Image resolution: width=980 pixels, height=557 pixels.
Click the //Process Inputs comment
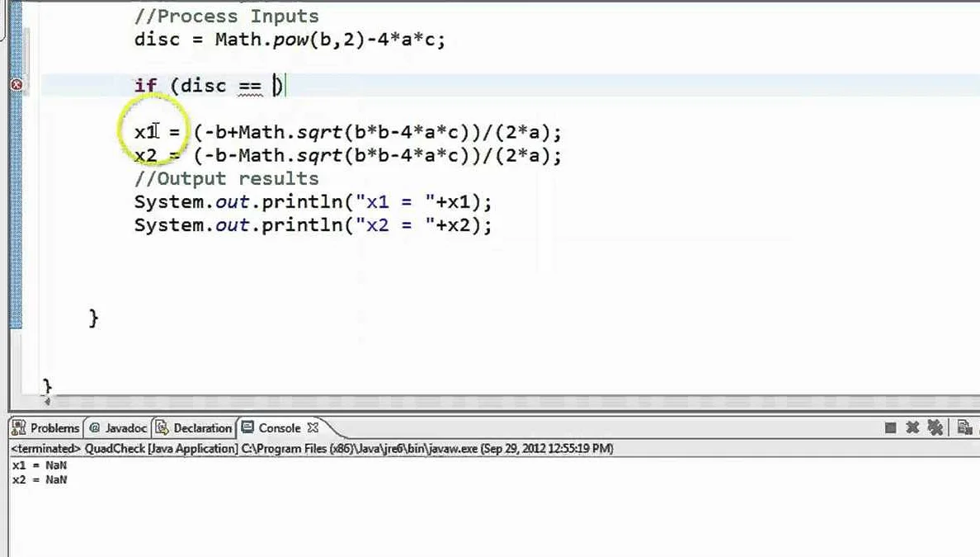[x=226, y=17]
